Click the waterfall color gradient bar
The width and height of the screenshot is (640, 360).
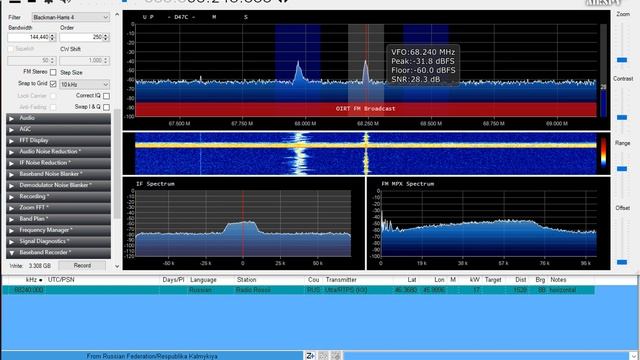[603, 153]
